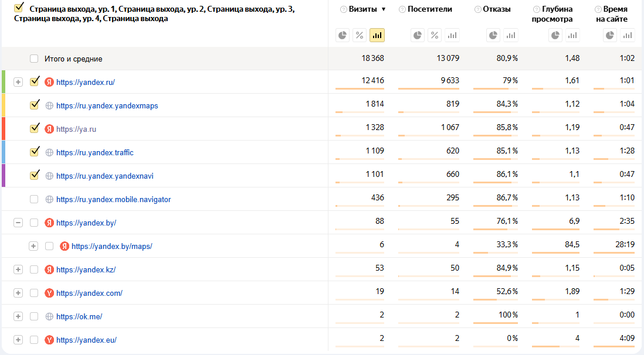The image size is (644, 355).
Task: Click globe icon beside ru.yandex.traffic
Action: click(x=49, y=152)
